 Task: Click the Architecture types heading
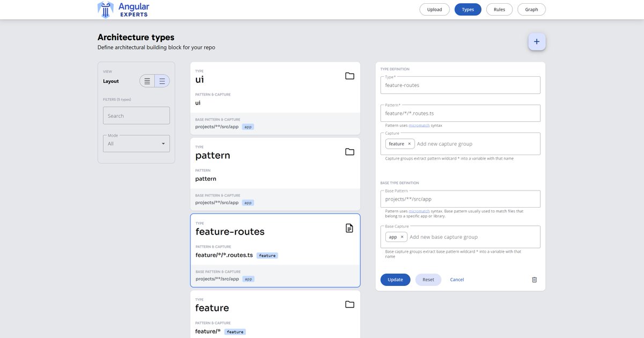point(136,37)
